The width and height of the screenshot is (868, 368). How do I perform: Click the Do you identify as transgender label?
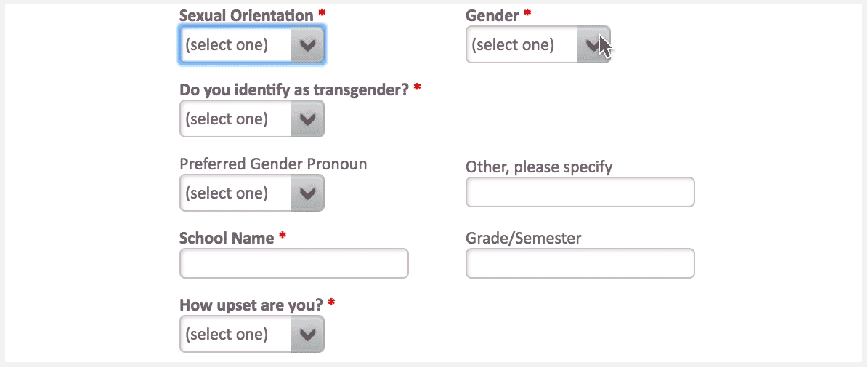click(294, 89)
